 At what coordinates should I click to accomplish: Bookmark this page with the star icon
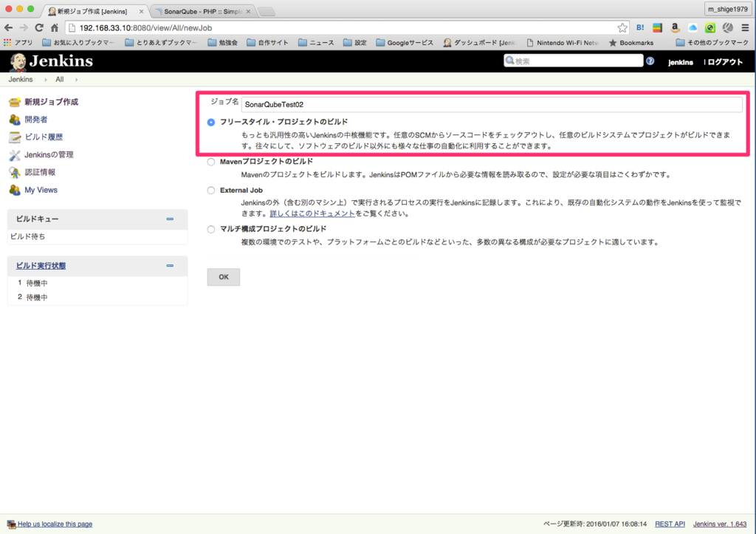click(x=622, y=28)
